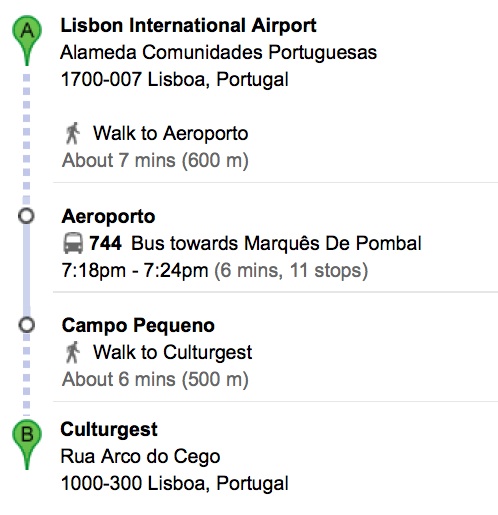Click the green marker A pin
Image resolution: width=498 pixels, height=515 pixels.
coord(27,40)
